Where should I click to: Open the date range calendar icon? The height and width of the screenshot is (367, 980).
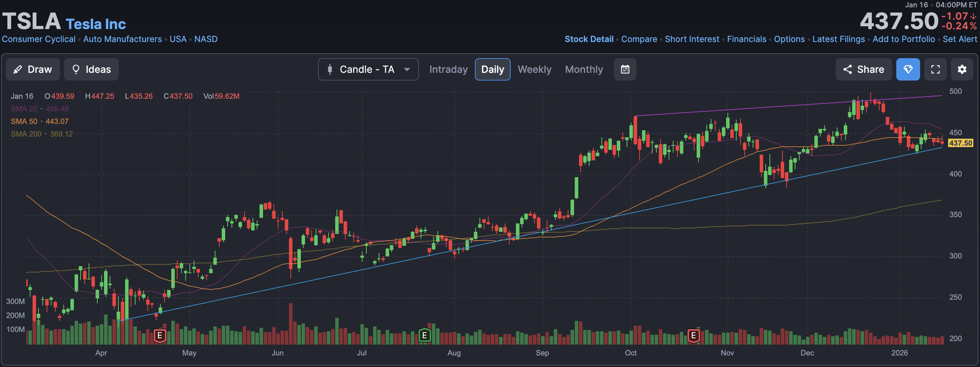click(625, 69)
